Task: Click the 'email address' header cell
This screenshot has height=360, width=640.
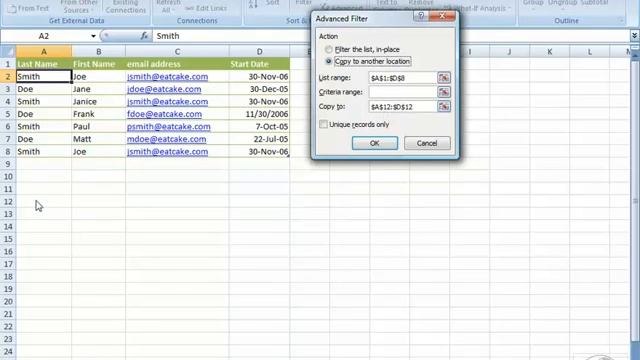Action: click(x=177, y=64)
